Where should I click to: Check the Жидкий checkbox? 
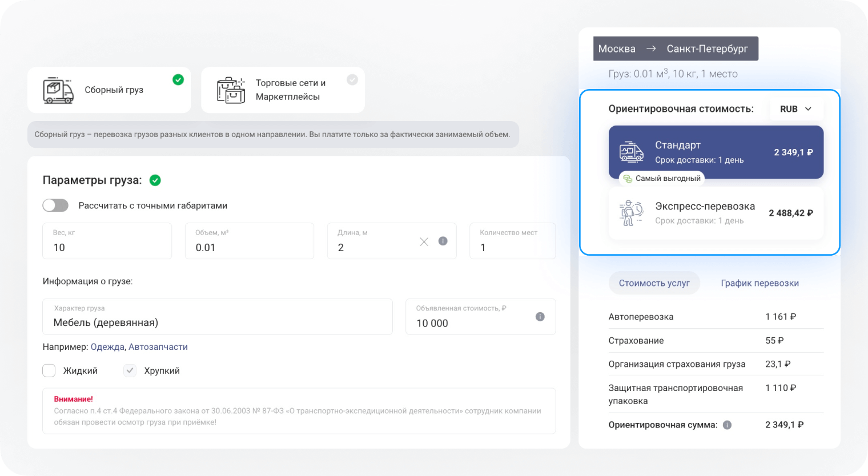coord(49,371)
